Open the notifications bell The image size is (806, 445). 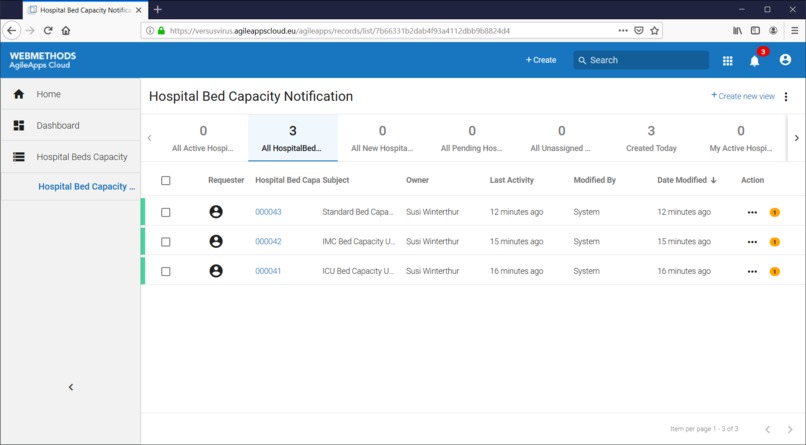754,61
